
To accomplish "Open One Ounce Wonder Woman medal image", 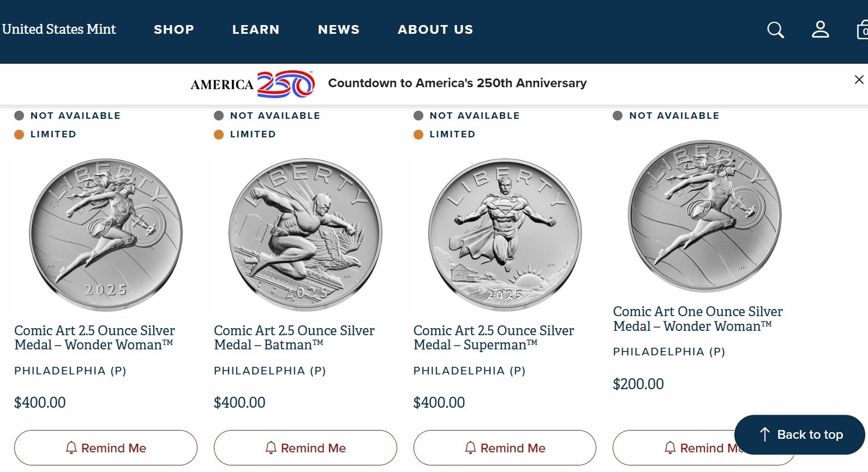I will [x=704, y=216].
